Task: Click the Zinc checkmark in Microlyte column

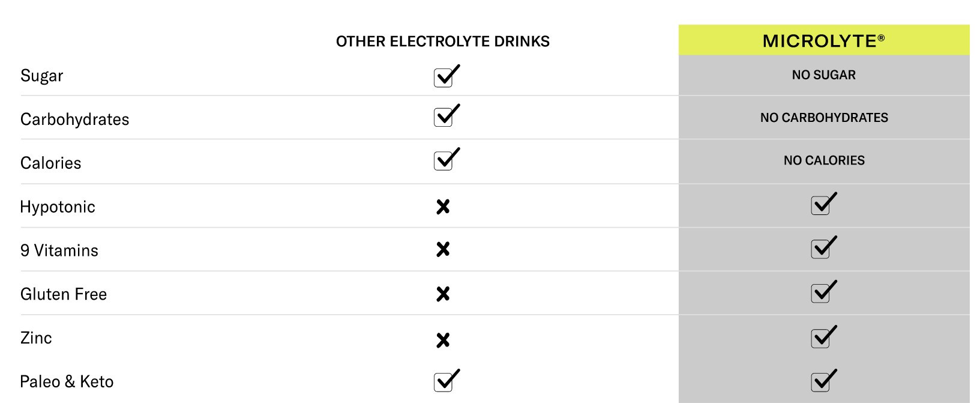Action: [822, 337]
